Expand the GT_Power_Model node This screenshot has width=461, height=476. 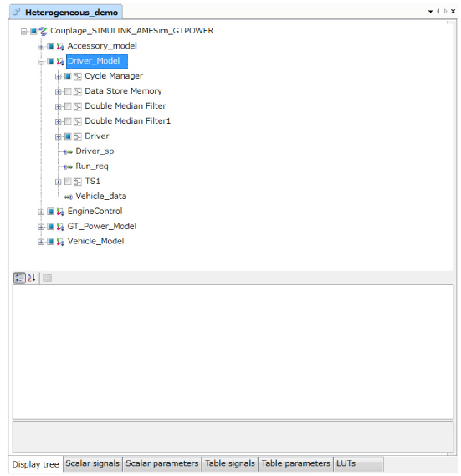pyautogui.click(x=41, y=227)
